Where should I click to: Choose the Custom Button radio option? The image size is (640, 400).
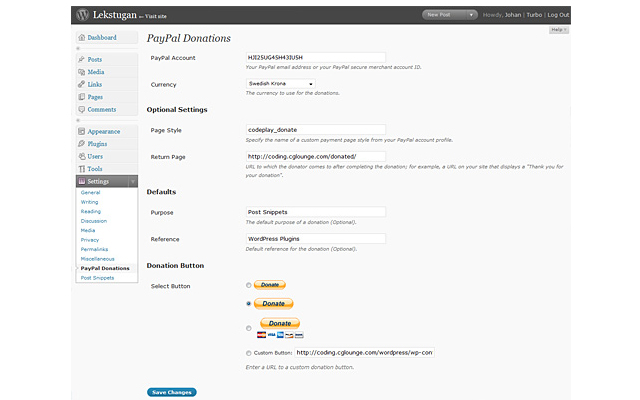[x=249, y=353]
